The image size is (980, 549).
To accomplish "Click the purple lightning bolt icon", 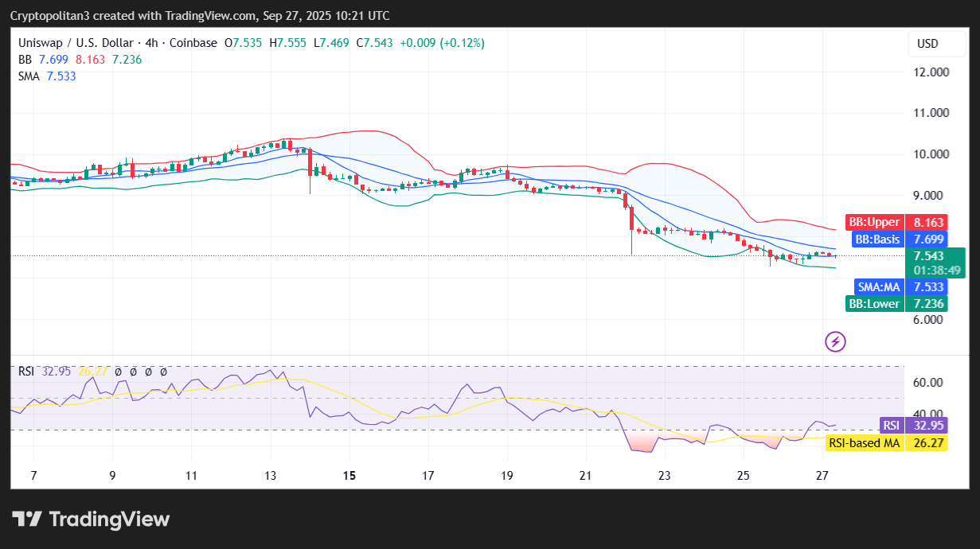I will click(835, 342).
